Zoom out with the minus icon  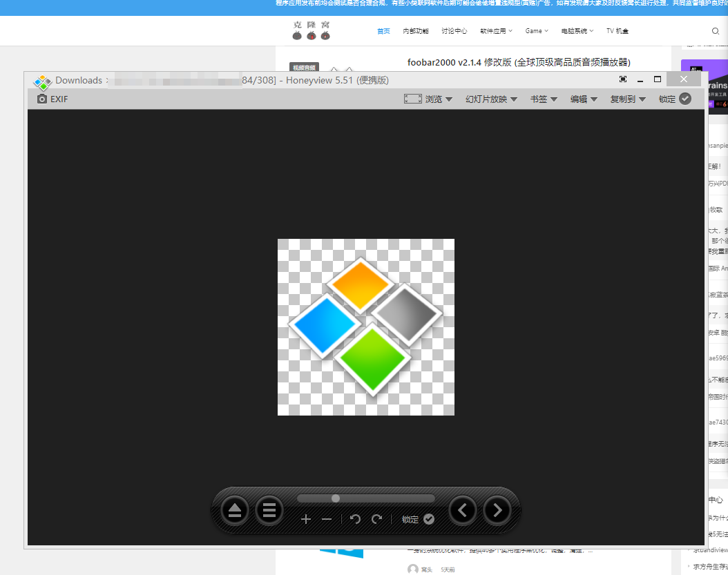point(327,519)
